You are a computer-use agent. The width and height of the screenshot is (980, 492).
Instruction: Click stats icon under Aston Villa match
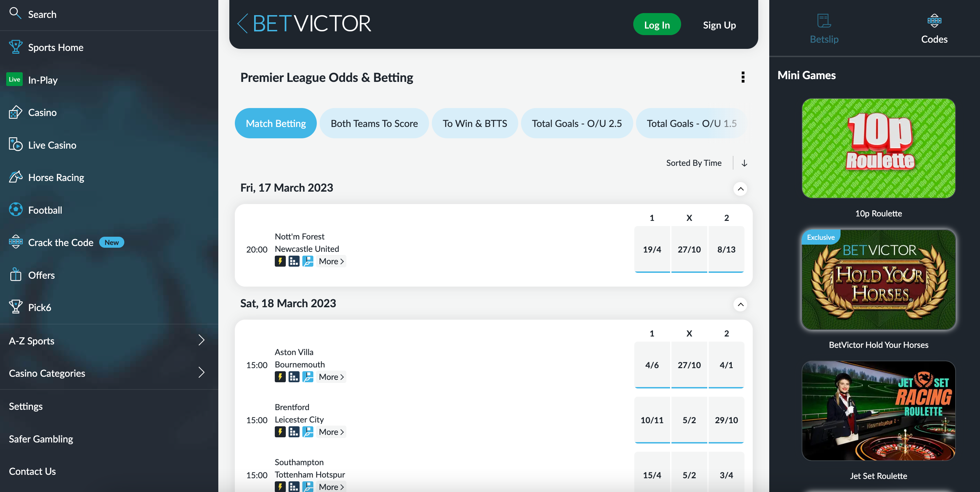[294, 377]
